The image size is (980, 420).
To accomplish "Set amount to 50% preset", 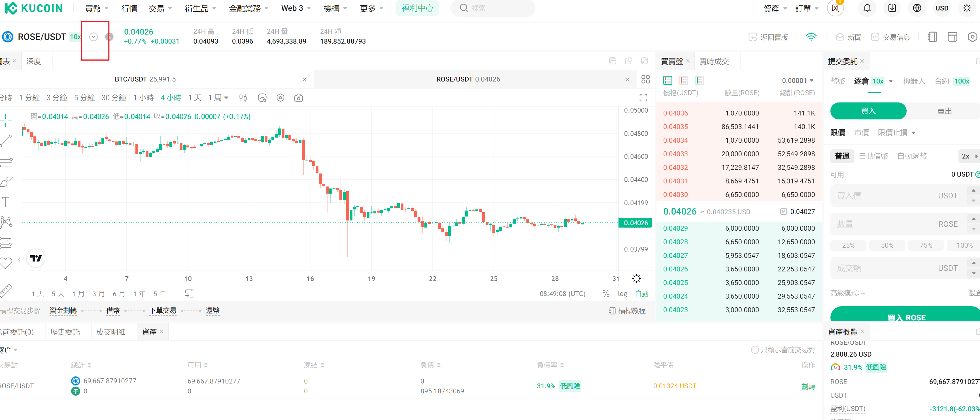I will click(887, 245).
